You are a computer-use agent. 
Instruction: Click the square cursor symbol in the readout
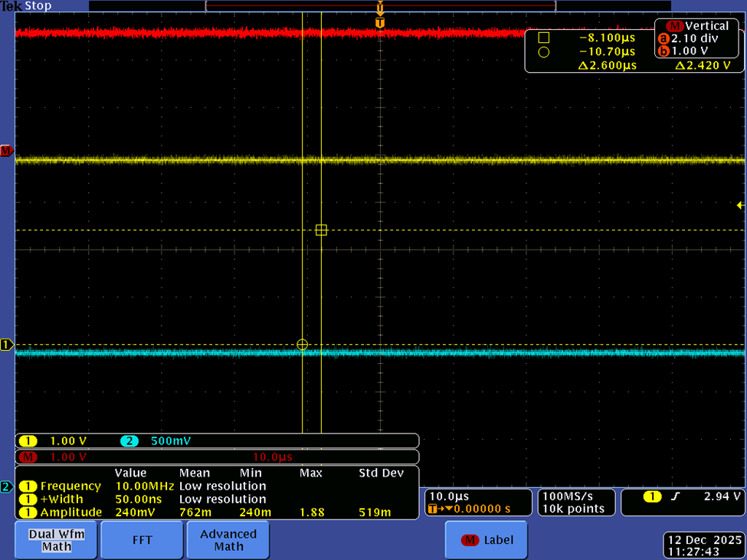[x=543, y=38]
